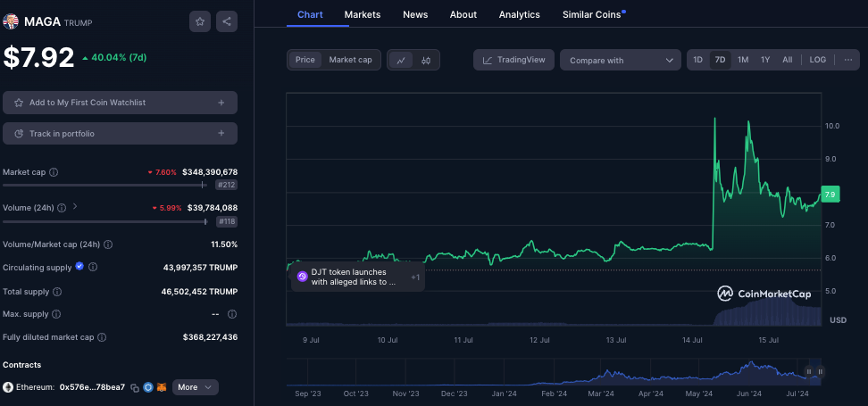Screen dimensions: 868x406
Task: Click the blue shield icon by contract
Action: click(148, 387)
